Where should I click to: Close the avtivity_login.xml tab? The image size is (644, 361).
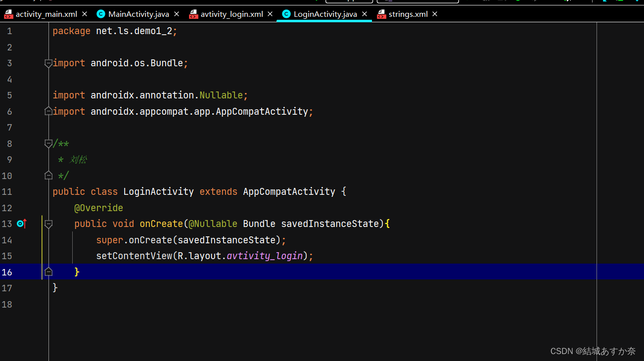270,14
